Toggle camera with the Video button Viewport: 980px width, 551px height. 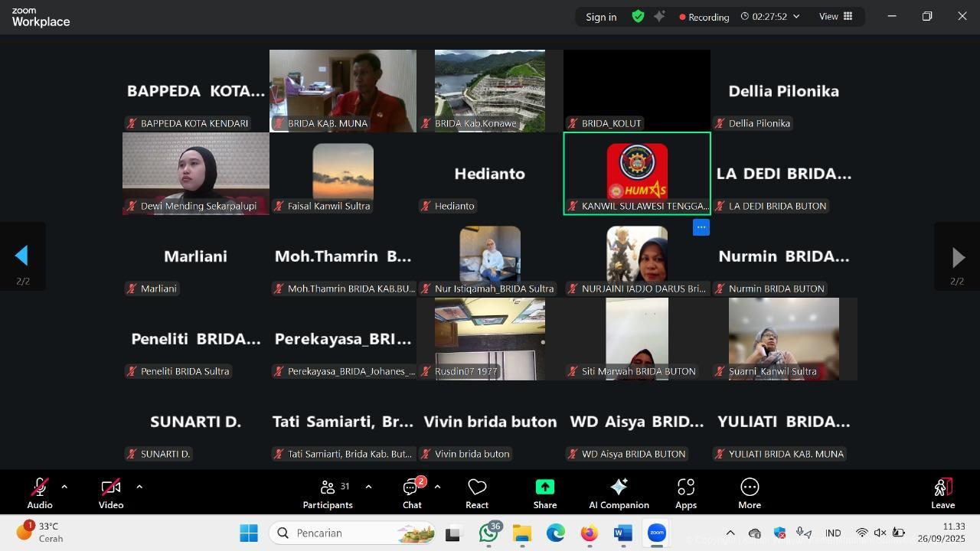pos(111,494)
